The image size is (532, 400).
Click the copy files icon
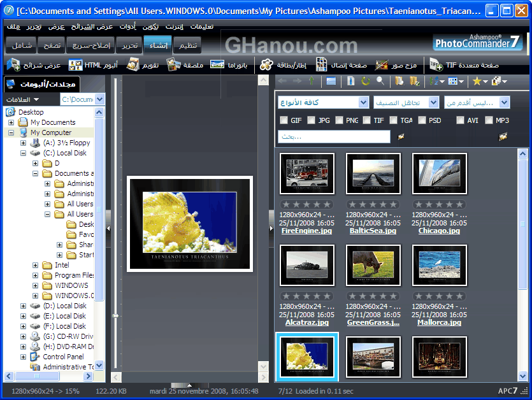click(x=399, y=81)
